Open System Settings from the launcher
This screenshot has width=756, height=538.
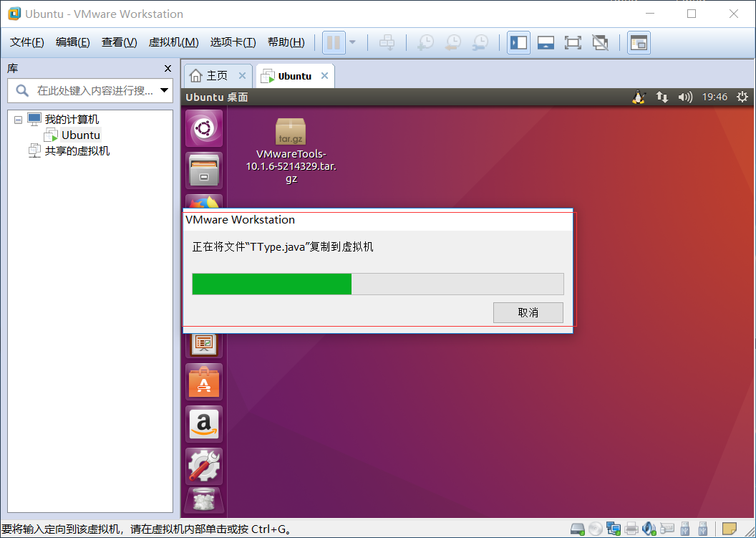(204, 466)
